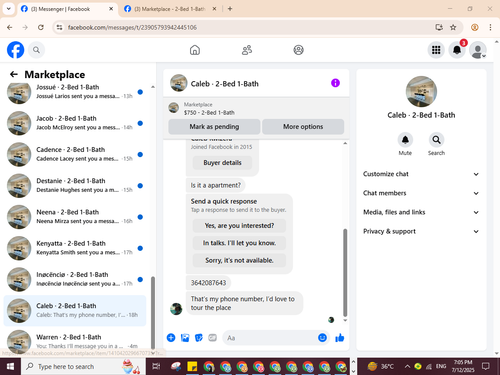
Task: Click the phone number message 3642087643
Action: point(208,283)
